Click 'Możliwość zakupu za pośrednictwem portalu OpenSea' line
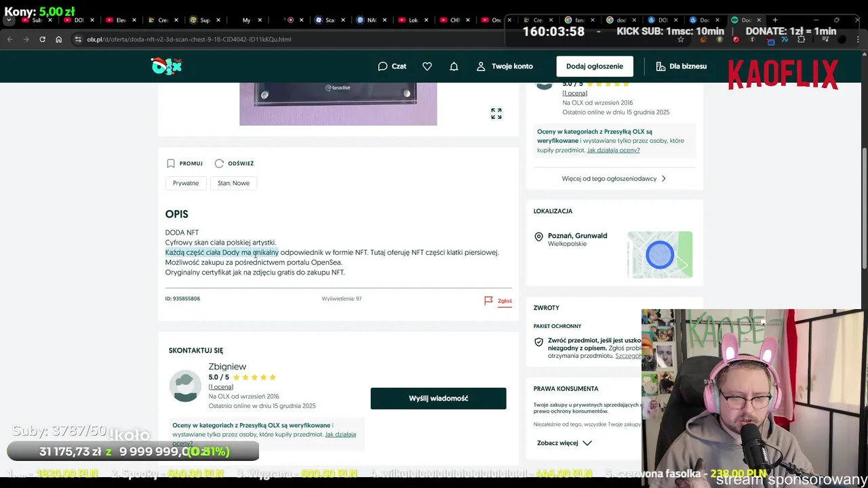This screenshot has width=868, height=488. tap(254, 262)
